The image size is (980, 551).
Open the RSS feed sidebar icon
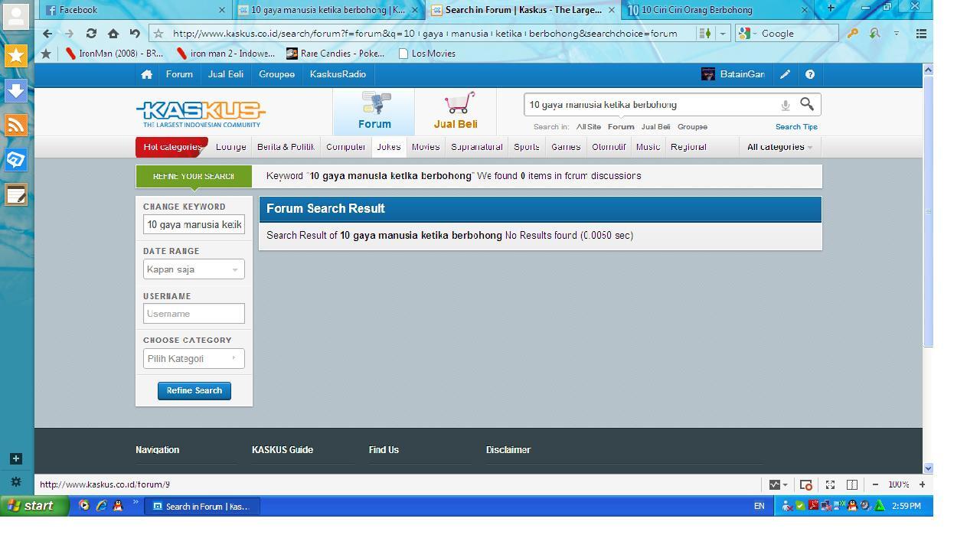tap(16, 125)
